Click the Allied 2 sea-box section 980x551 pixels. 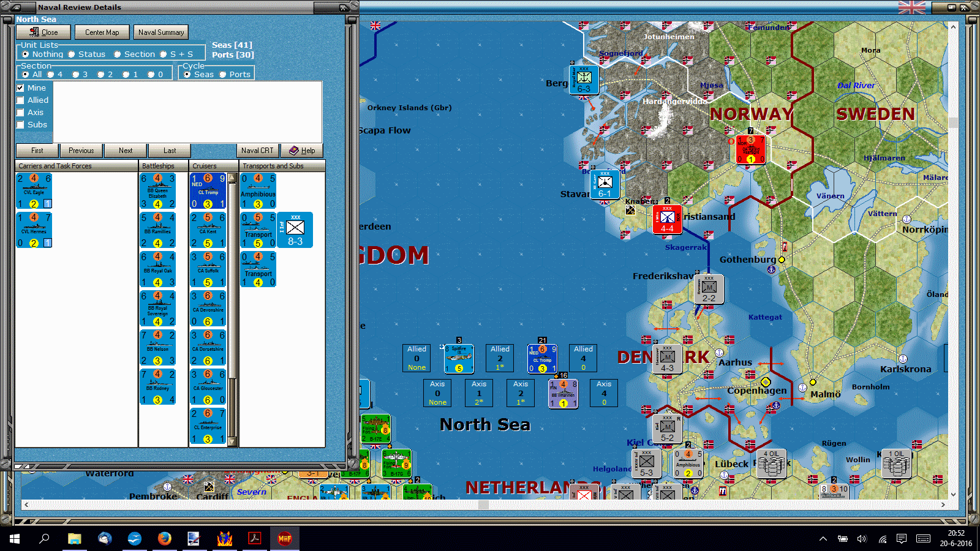point(500,358)
